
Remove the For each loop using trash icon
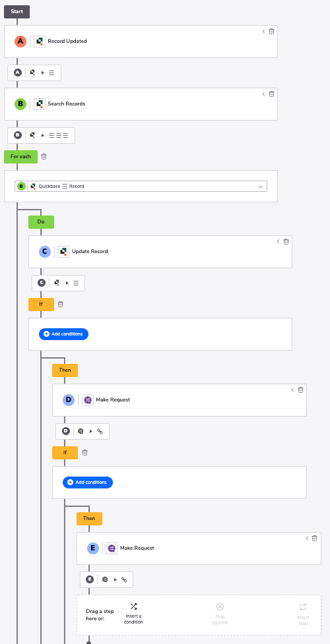(x=44, y=156)
